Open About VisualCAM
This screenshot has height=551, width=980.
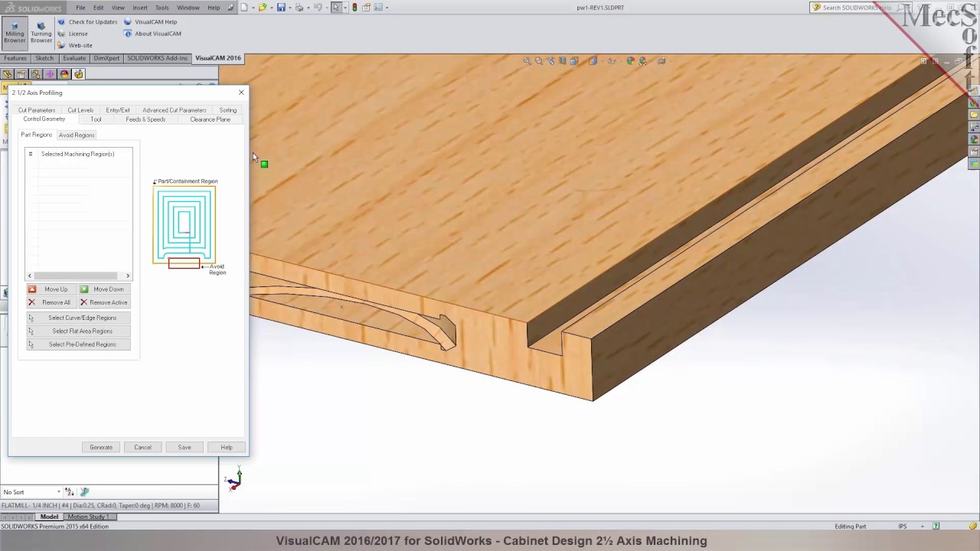point(152,34)
